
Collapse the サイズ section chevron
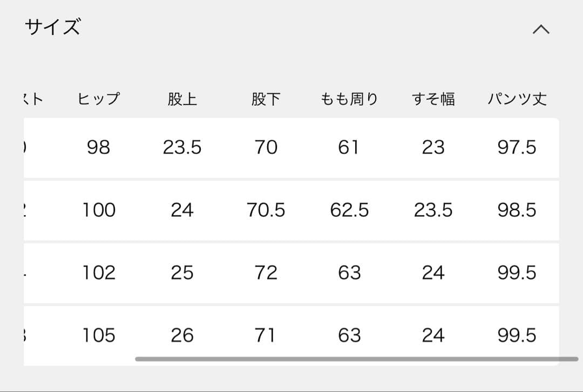pos(541,30)
